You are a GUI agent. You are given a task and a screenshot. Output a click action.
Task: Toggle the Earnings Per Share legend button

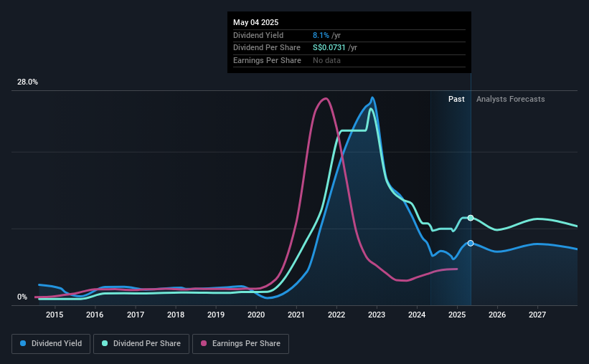240,344
